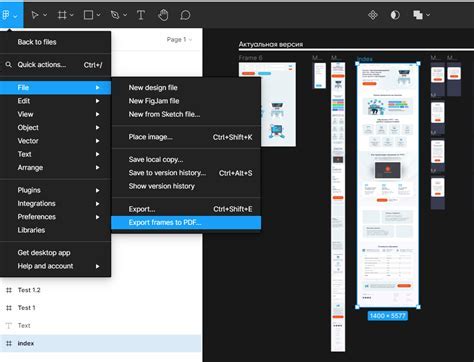
Task: Open Quick actions search
Action: (55, 65)
